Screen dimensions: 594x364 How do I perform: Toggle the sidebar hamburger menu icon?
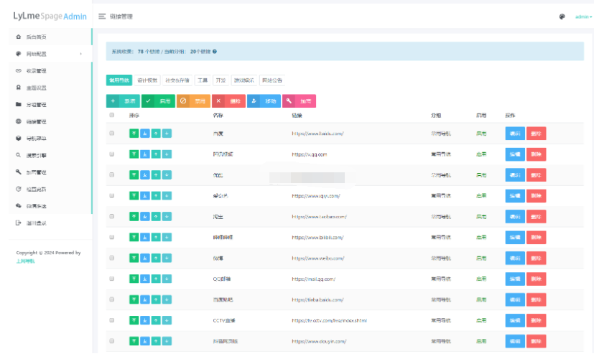(x=102, y=16)
